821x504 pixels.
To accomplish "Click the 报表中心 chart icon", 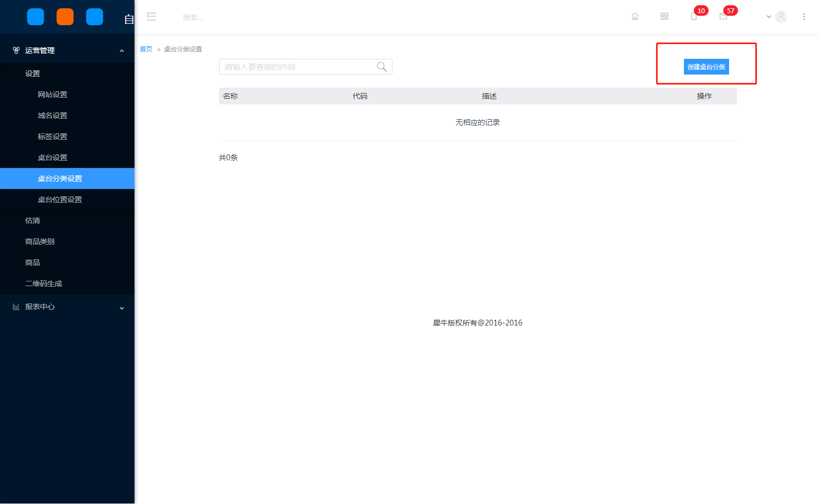I will pos(16,307).
